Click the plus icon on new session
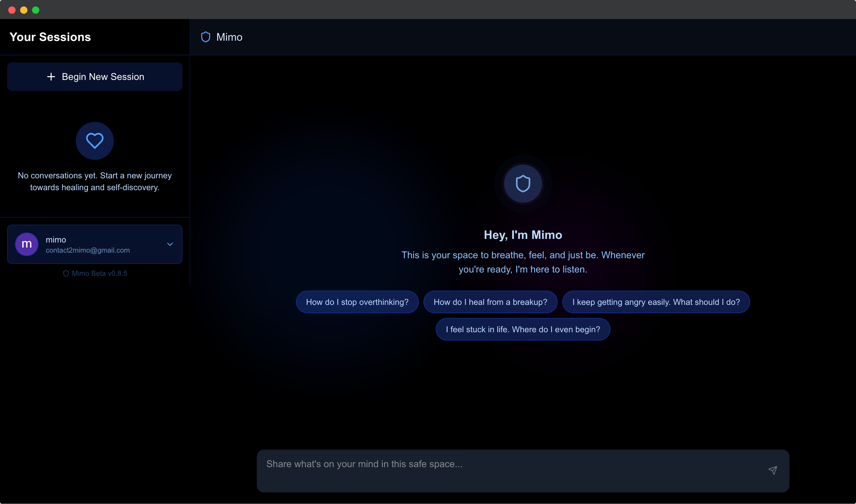Screen dimensions: 856x504 coord(51,77)
